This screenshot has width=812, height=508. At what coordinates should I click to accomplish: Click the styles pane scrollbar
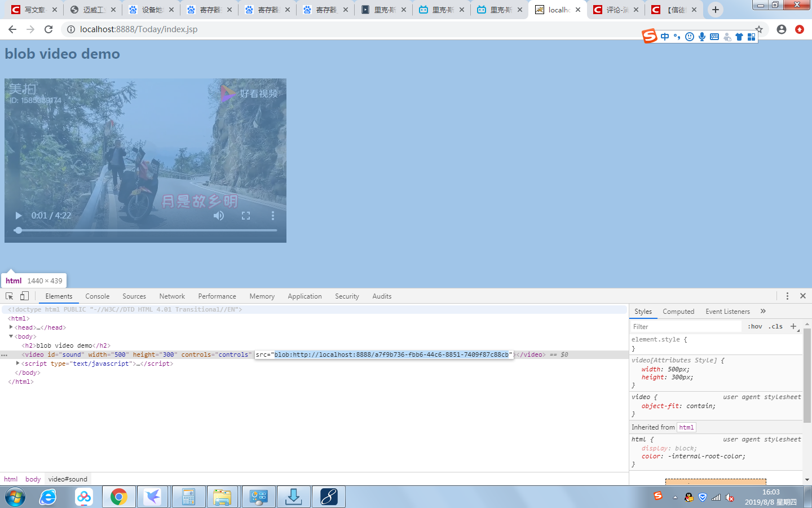pyautogui.click(x=807, y=375)
